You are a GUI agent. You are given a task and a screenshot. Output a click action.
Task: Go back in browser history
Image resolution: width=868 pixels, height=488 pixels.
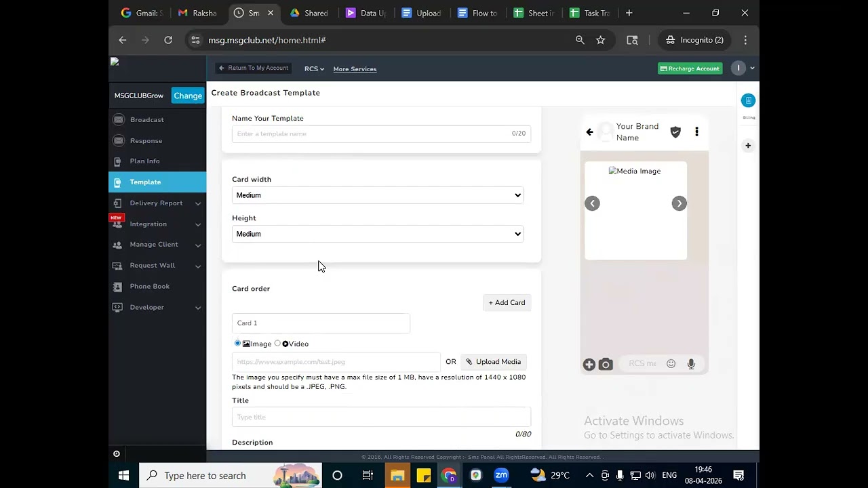point(122,40)
